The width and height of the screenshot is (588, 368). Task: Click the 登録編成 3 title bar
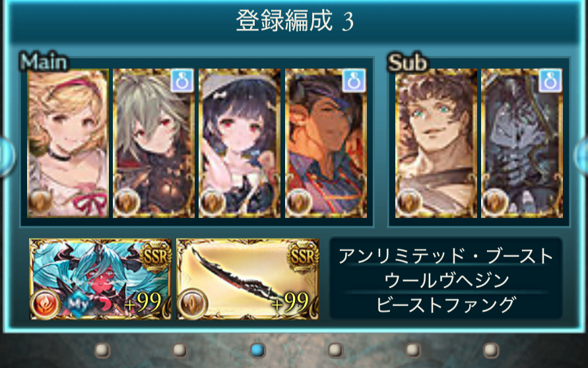coord(294,21)
